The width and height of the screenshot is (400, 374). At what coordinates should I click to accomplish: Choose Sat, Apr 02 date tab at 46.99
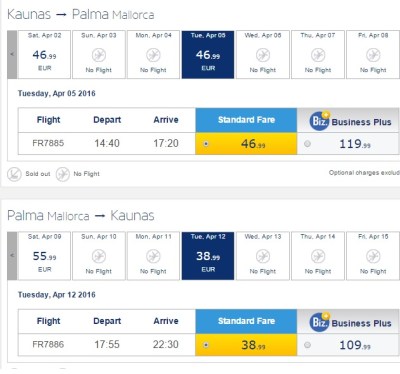[44, 55]
